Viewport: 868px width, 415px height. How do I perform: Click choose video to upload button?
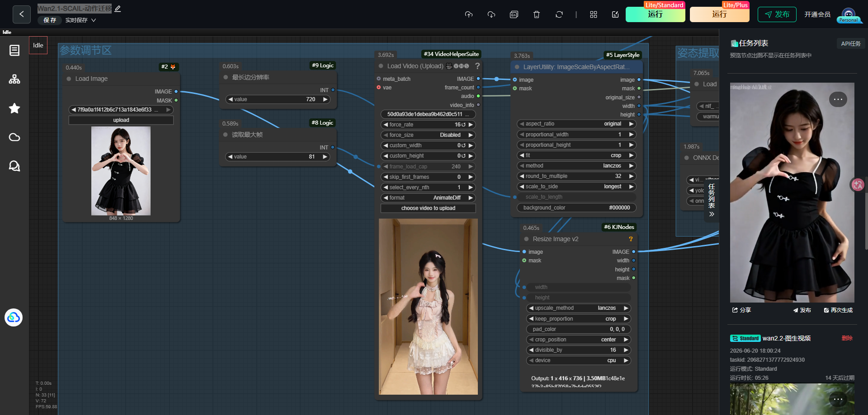click(x=428, y=208)
